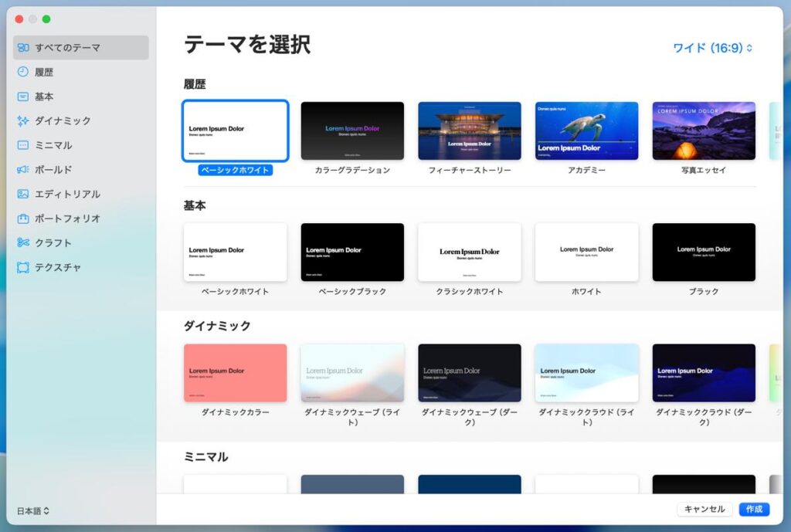Screen dimensions: 791x532
Task: Click the クラフト scissors icon
Action: point(23,242)
